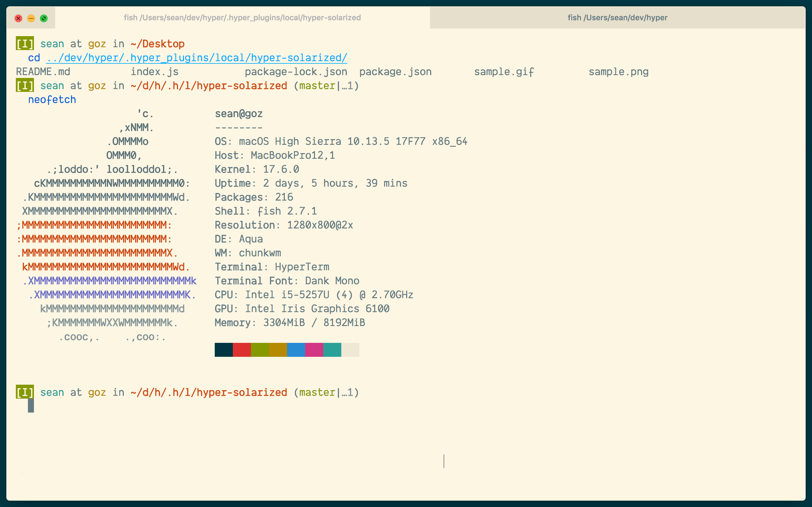Click the light beige color swatch
The image size is (812, 507).
click(350, 350)
